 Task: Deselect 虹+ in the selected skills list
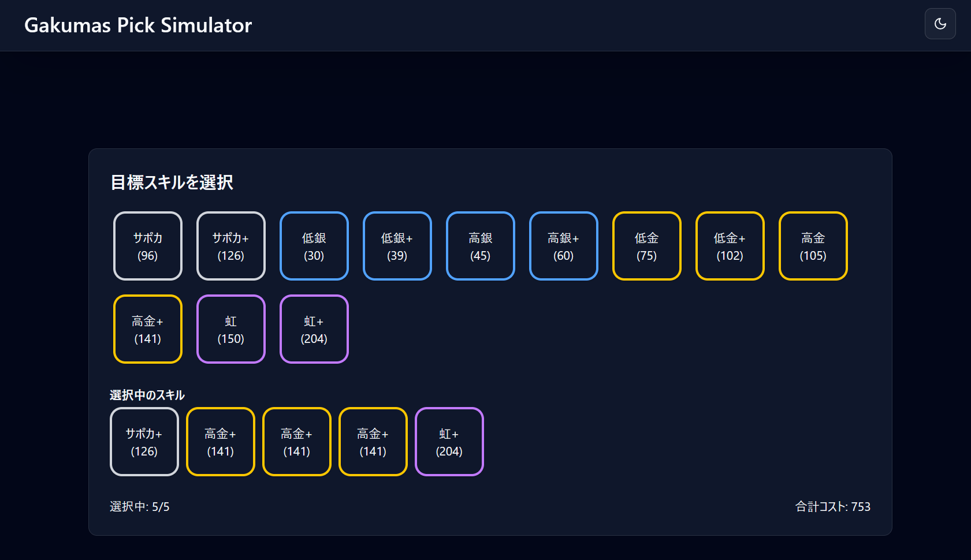click(x=449, y=442)
